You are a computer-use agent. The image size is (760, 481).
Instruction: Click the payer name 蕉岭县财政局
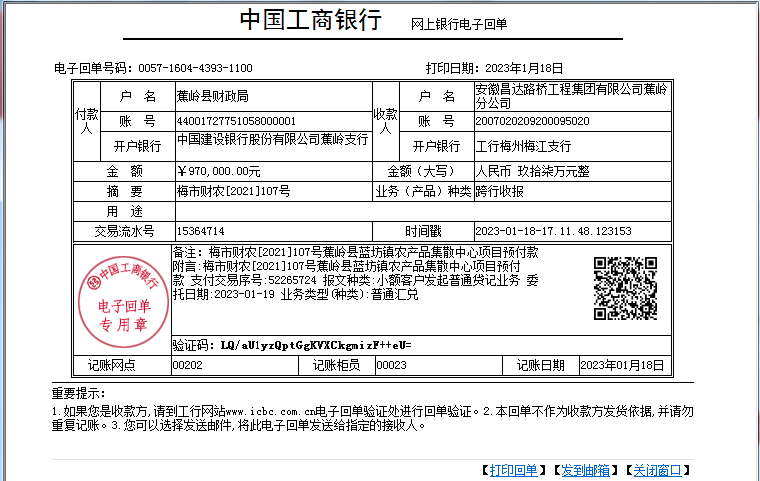pos(212,96)
